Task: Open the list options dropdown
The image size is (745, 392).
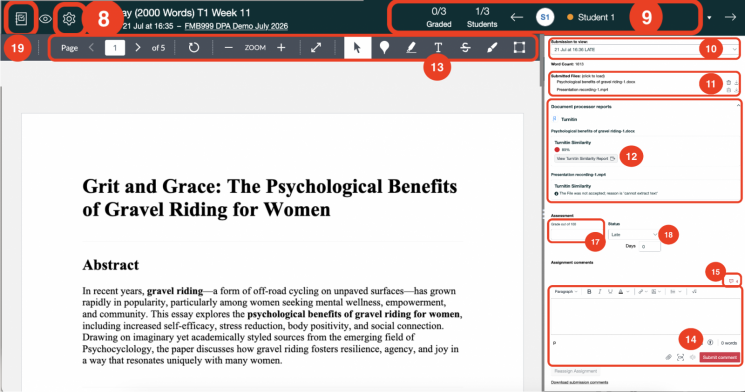Action: tap(675, 292)
